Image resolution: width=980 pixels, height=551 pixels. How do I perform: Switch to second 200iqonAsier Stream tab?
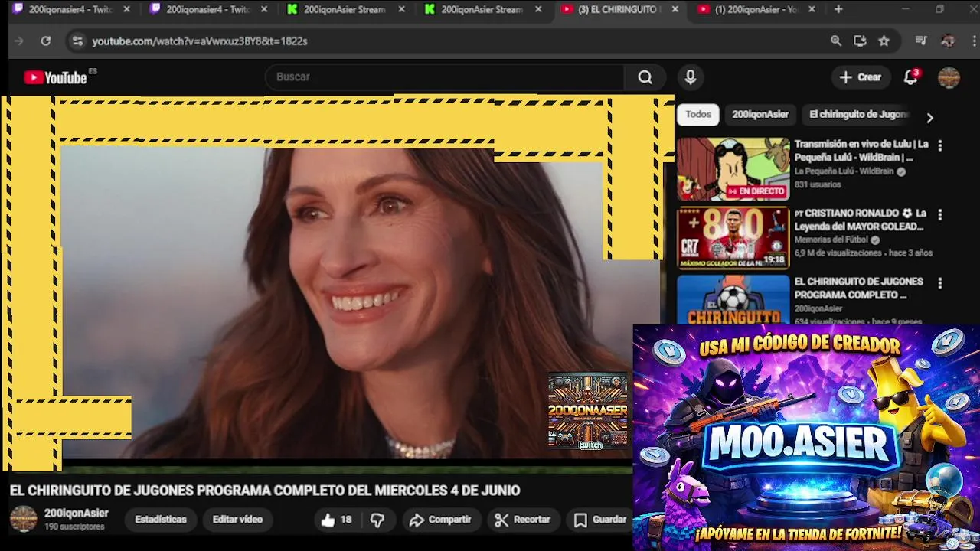483,9
